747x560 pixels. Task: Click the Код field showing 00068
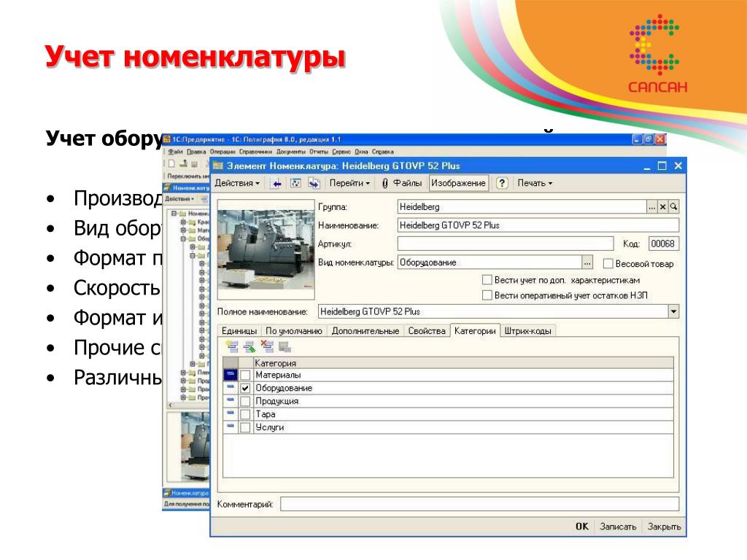click(x=662, y=244)
